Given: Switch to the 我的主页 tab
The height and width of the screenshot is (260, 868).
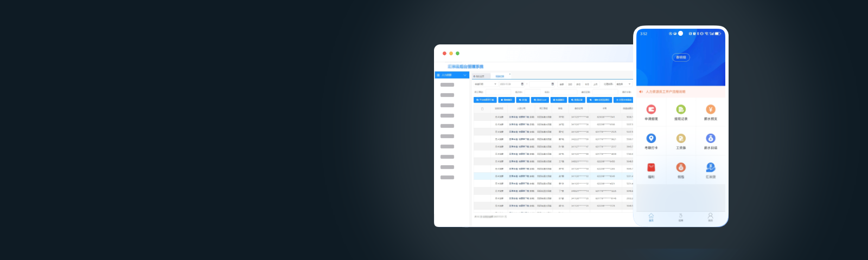Looking at the screenshot, I should coord(479,76).
